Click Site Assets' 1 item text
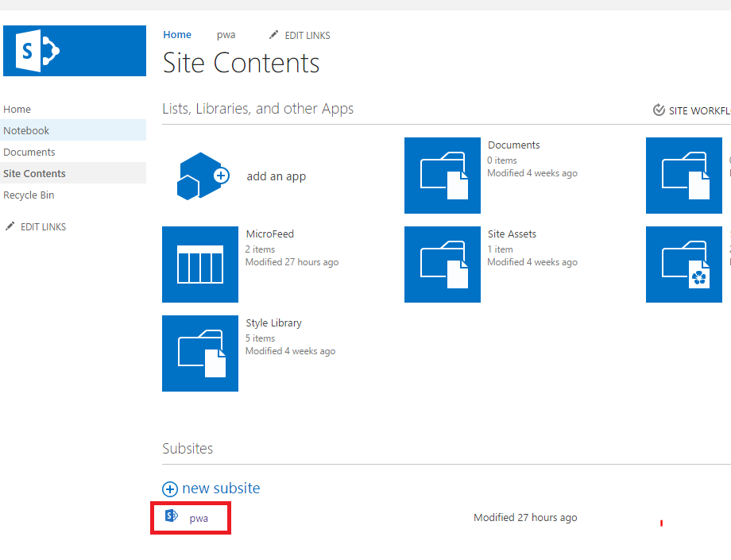This screenshot has height=560, width=731. (501, 249)
